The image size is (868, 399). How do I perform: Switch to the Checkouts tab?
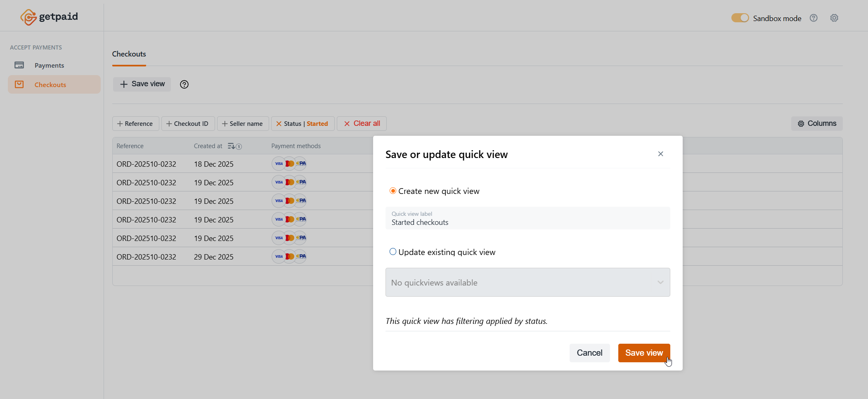coord(129,54)
